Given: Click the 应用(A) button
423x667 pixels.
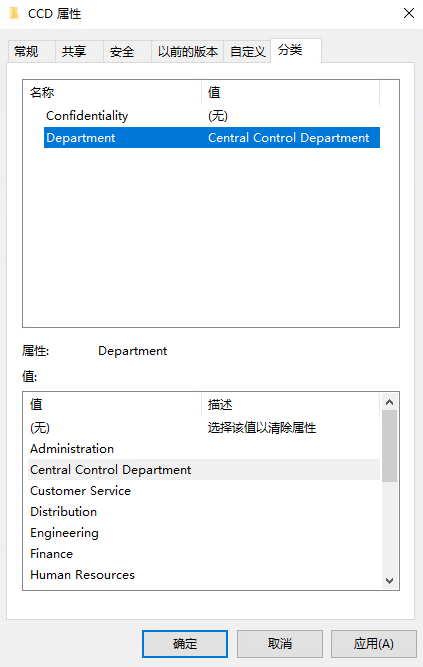Looking at the screenshot, I should (x=374, y=644).
